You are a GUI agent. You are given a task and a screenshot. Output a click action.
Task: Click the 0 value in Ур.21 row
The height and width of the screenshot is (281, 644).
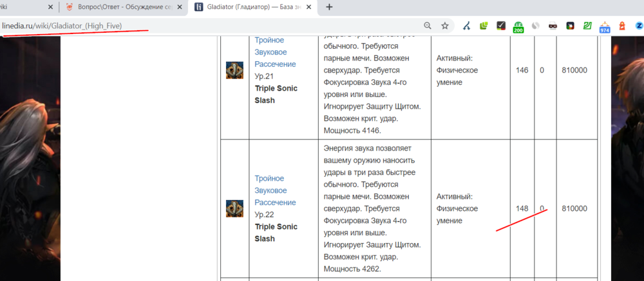[x=542, y=70]
